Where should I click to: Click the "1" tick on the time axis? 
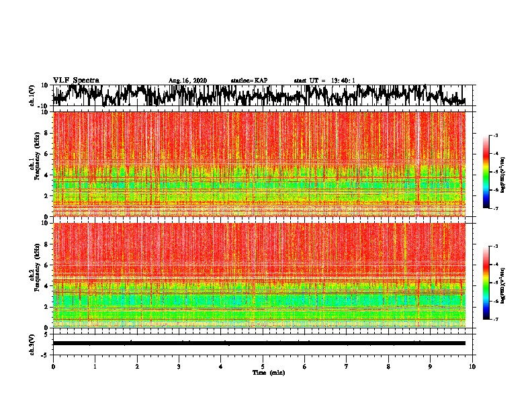tap(95, 367)
